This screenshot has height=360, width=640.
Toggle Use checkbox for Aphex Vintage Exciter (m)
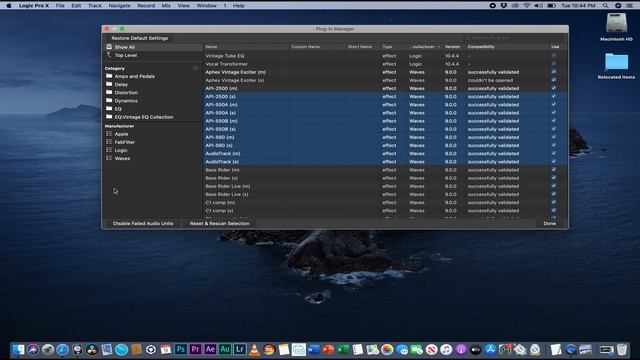coord(554,72)
